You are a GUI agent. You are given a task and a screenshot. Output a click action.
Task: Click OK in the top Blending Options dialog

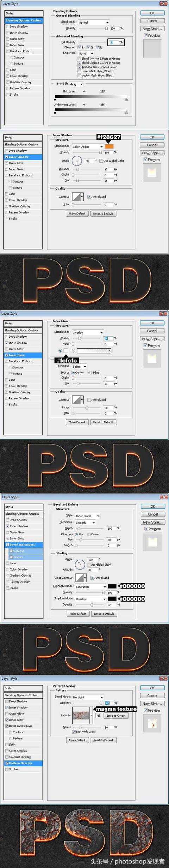click(x=152, y=13)
